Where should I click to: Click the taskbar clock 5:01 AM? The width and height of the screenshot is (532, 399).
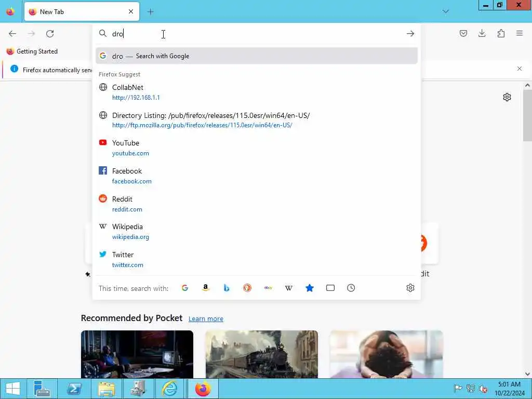(x=509, y=389)
